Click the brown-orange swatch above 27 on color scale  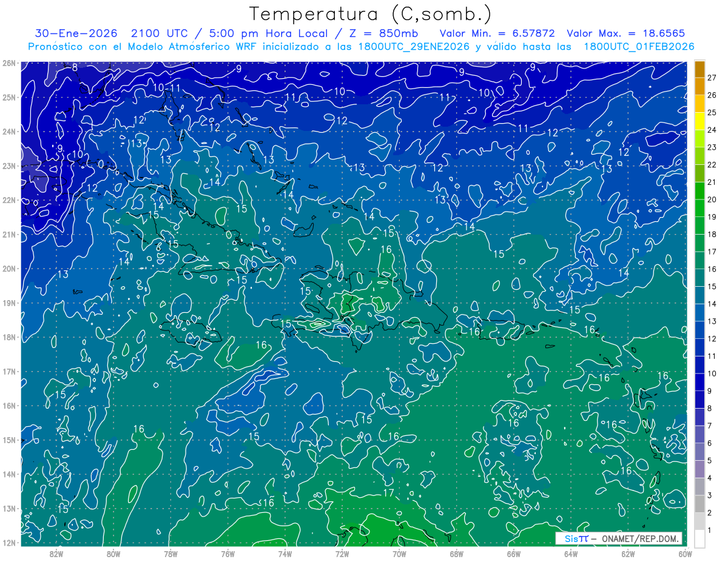coord(699,69)
